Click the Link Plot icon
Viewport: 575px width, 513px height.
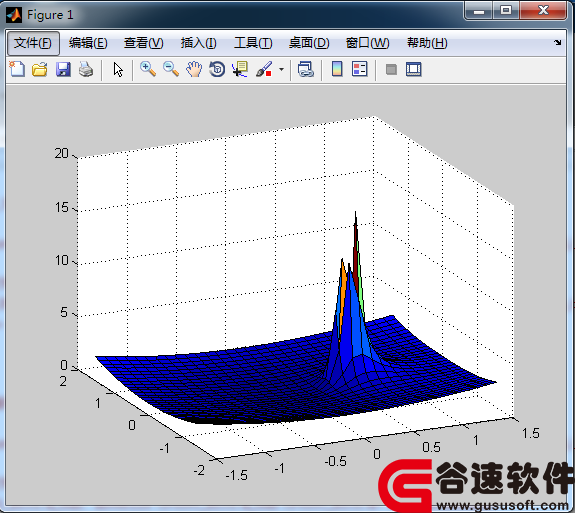[x=305, y=69]
